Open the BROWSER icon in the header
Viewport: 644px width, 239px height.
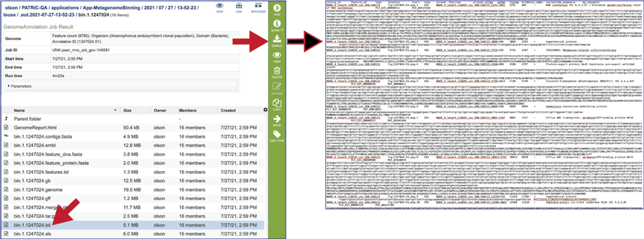point(259,6)
